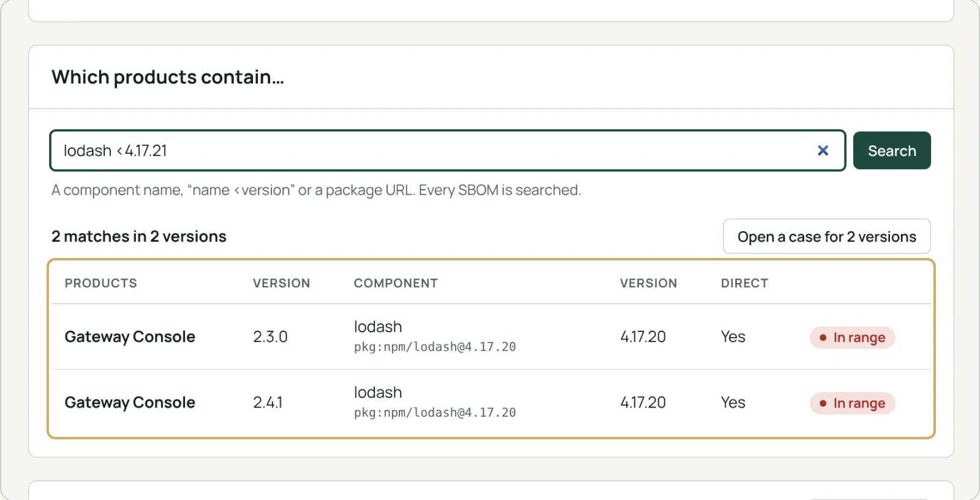Click the product VERSION column header
Image resolution: width=980 pixels, height=500 pixels.
pyautogui.click(x=281, y=283)
